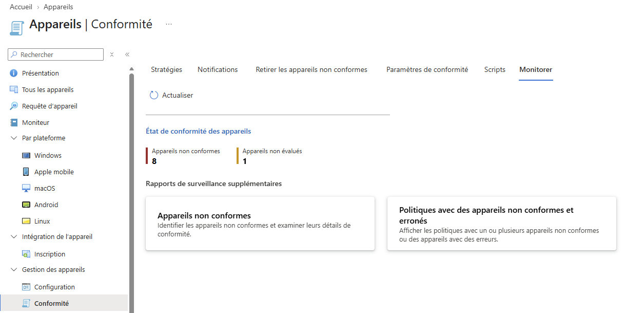Collapse the Intégration de l'appareil section
The width and height of the screenshot is (644, 313).
point(14,237)
